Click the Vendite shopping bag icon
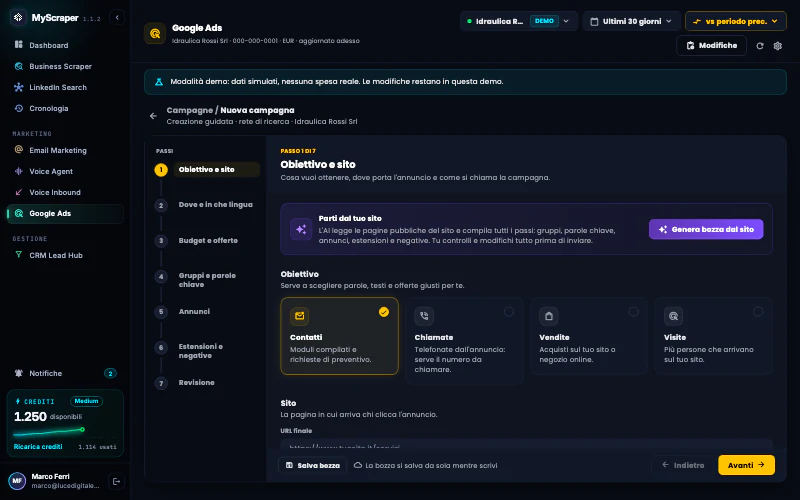800x500 pixels. coord(549,316)
